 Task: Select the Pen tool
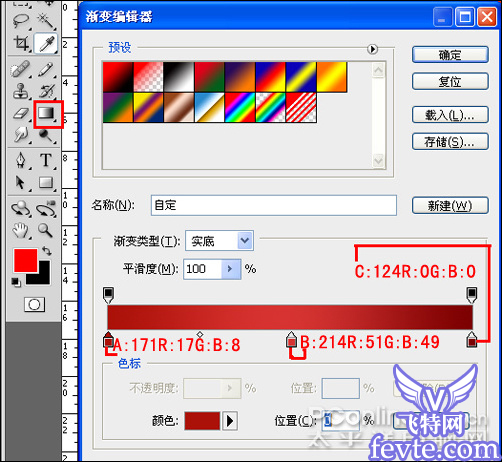pyautogui.click(x=21, y=160)
